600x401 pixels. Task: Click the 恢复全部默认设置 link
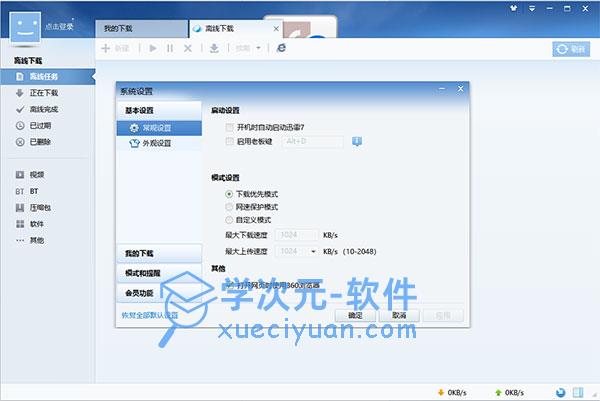pyautogui.click(x=150, y=315)
